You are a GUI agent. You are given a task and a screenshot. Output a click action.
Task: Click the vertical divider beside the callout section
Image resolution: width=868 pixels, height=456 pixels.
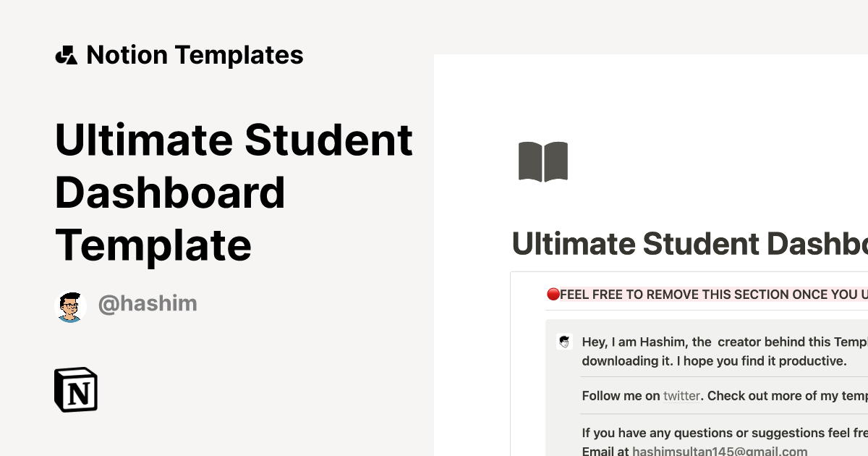tap(512, 362)
